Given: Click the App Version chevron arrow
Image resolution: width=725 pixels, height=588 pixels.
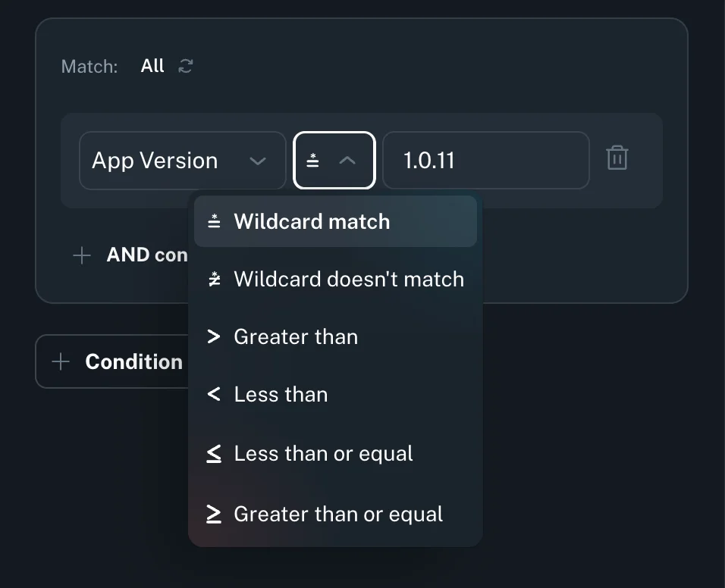Looking at the screenshot, I should (258, 161).
